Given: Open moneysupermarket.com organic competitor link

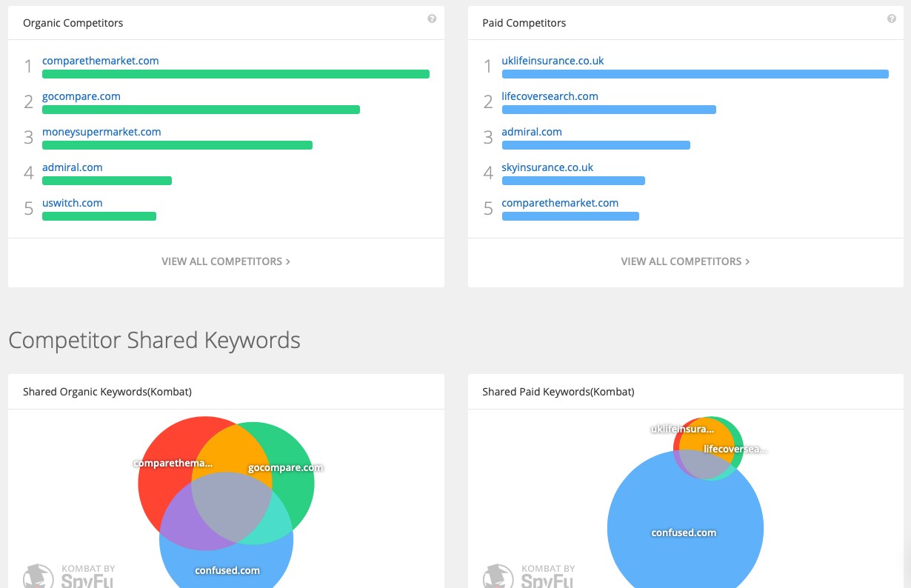Looking at the screenshot, I should [x=101, y=132].
